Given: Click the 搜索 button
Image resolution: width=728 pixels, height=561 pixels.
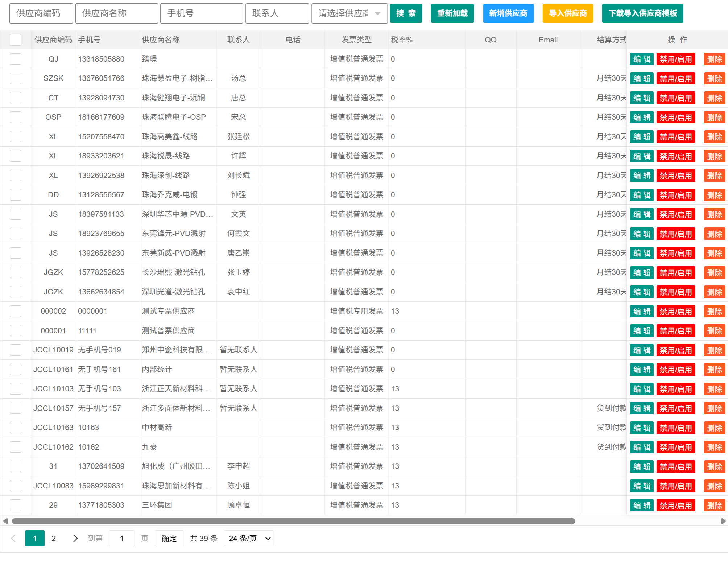Looking at the screenshot, I should (x=406, y=13).
